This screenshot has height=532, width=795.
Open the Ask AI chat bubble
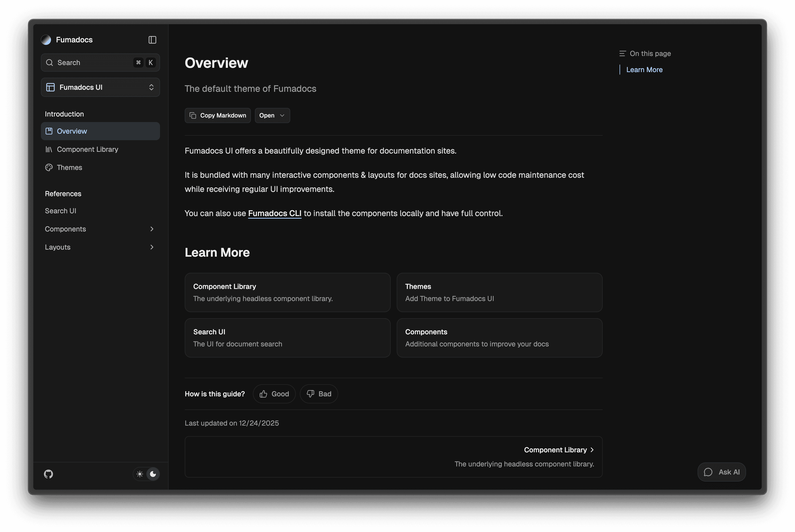(721, 472)
